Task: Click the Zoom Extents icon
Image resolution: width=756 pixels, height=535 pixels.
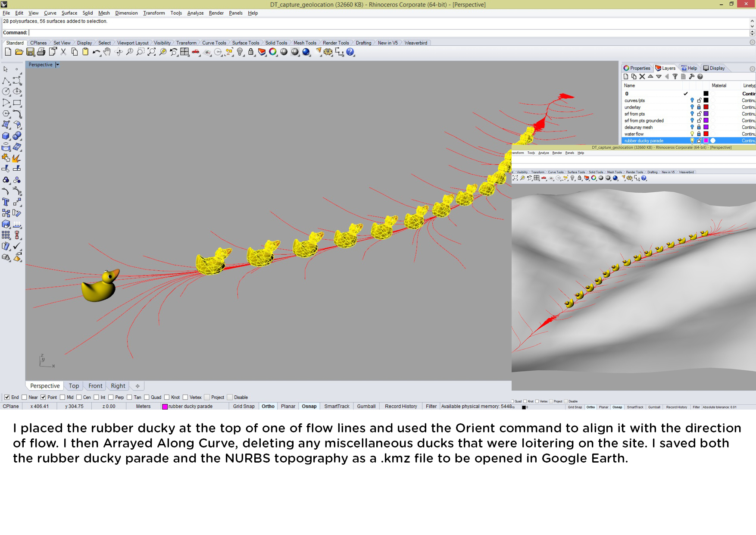Action: point(151,52)
